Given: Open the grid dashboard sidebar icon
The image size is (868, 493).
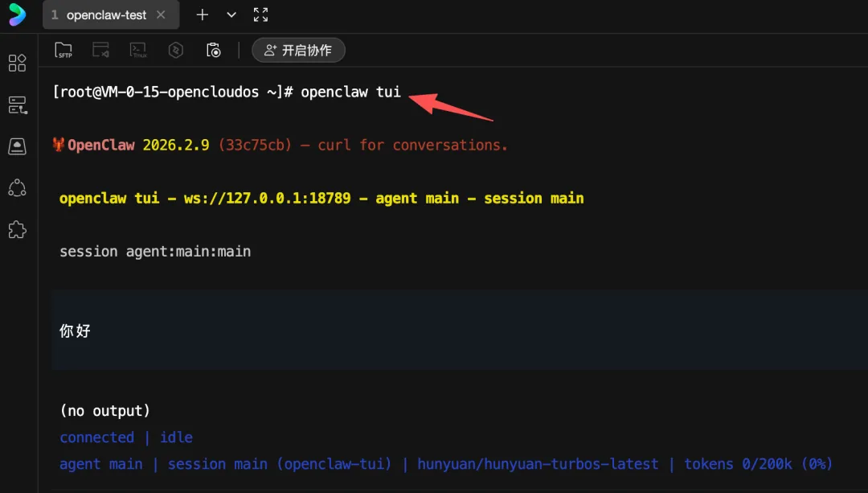Looking at the screenshot, I should point(17,64).
